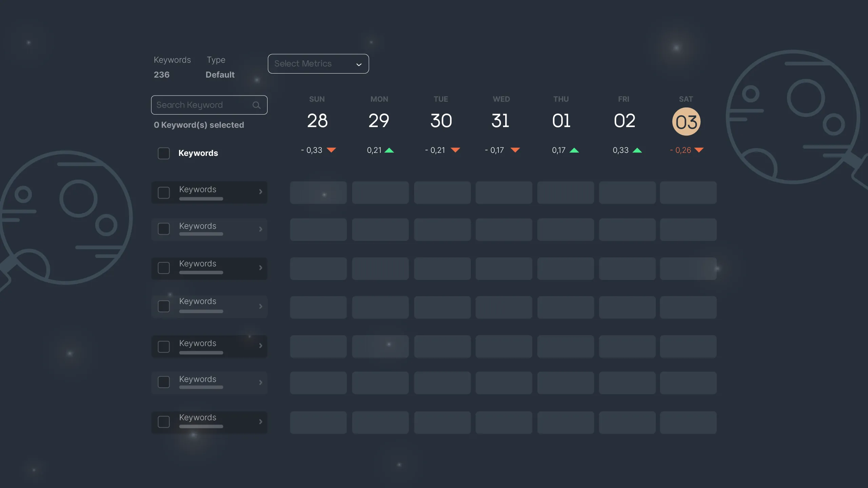Screen dimensions: 868x488
Task: Expand the second keyword row's chevron
Action: pyautogui.click(x=260, y=229)
